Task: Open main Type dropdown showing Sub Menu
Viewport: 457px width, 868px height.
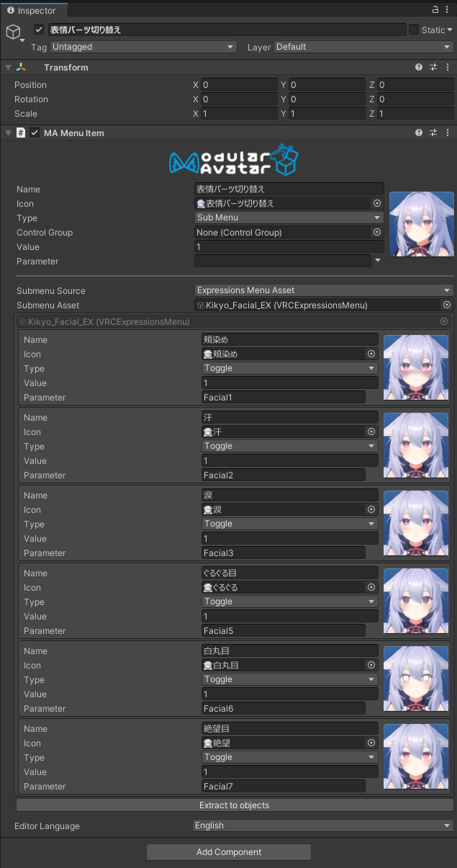Action: click(x=289, y=218)
